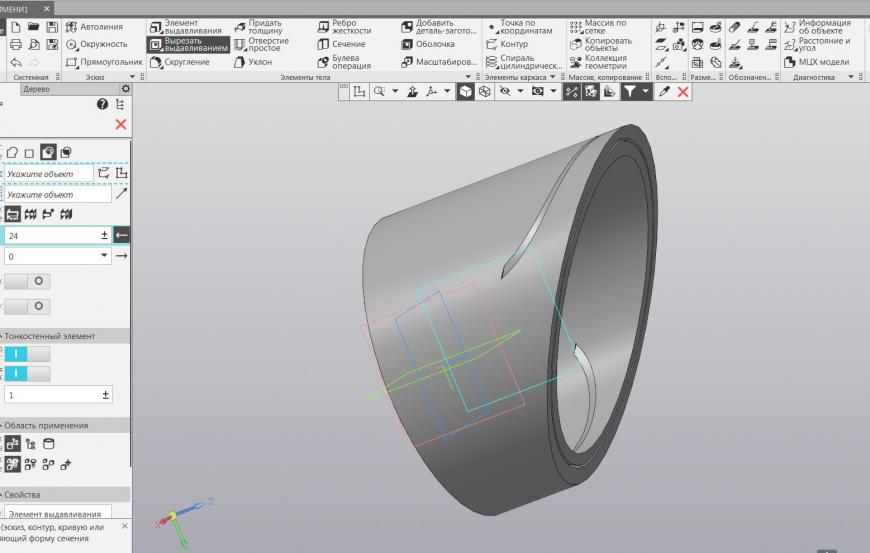Expand the Элементы тела panel arrow
Viewport: 870px width, 553px height.
coord(468,77)
